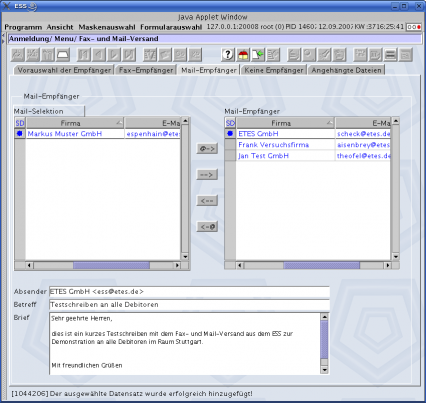Open the Maskenauswahl menu

(x=107, y=27)
